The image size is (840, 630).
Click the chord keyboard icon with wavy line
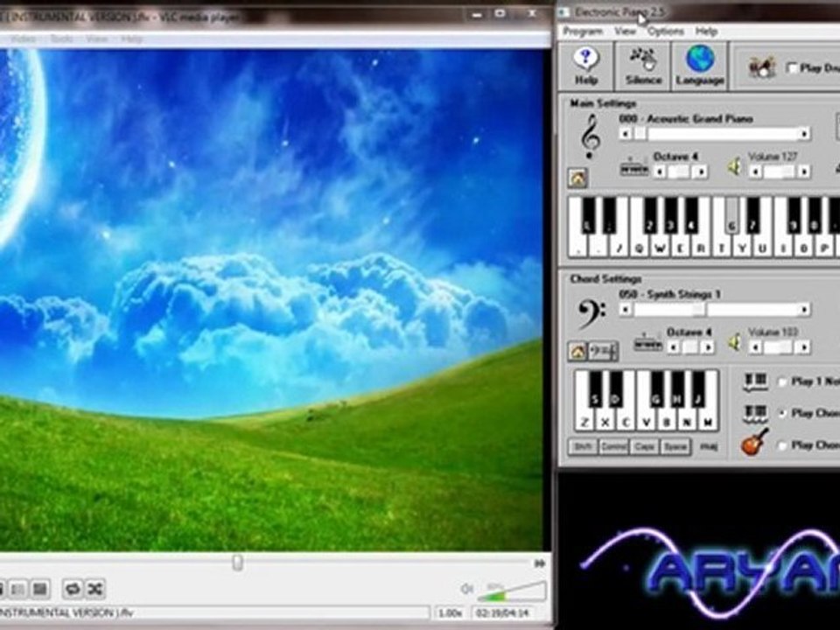click(755, 414)
